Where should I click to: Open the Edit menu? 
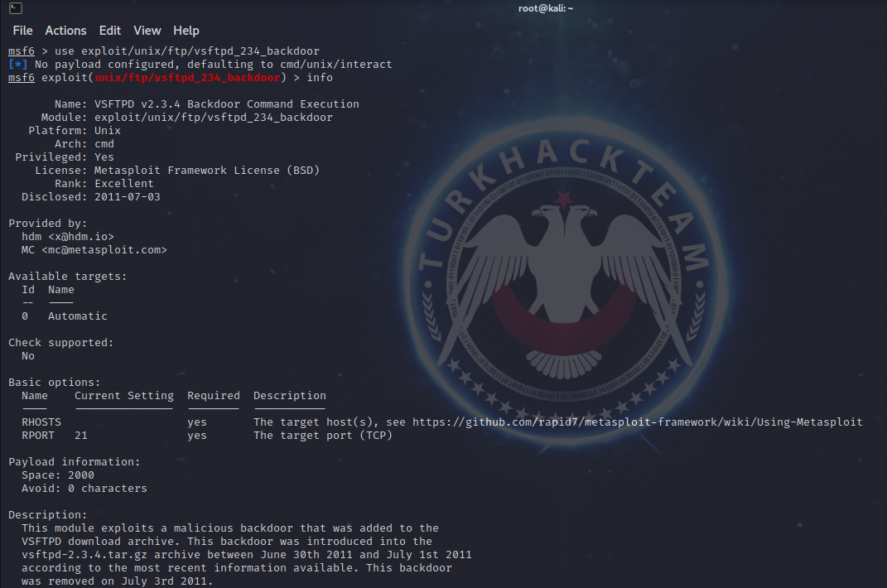tap(110, 31)
